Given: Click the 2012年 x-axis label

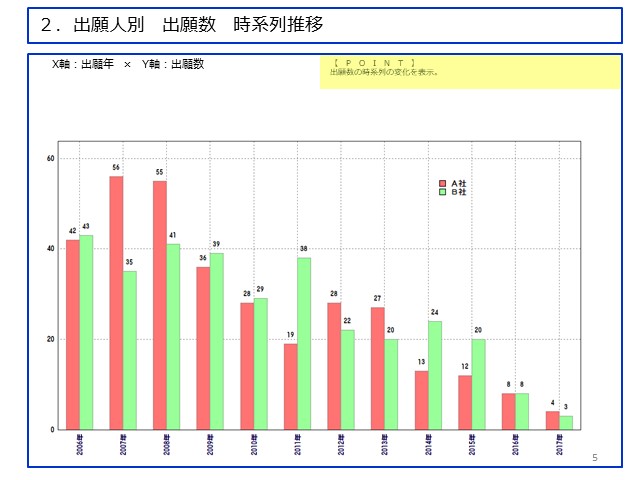Looking at the screenshot, I should coord(341,445).
